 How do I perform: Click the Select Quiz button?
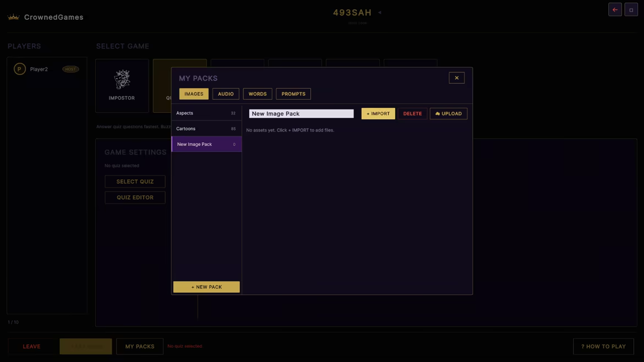pos(135,182)
